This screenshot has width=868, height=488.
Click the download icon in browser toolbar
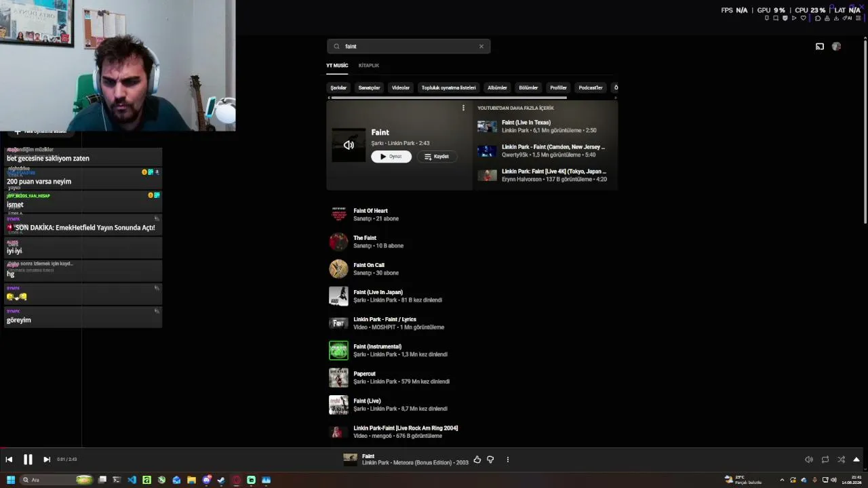pos(835,18)
